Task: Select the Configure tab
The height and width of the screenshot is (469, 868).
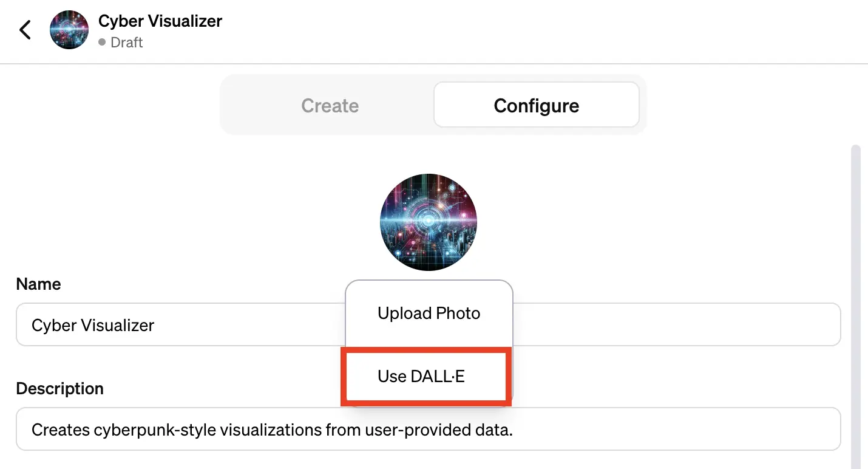Action: (x=536, y=106)
